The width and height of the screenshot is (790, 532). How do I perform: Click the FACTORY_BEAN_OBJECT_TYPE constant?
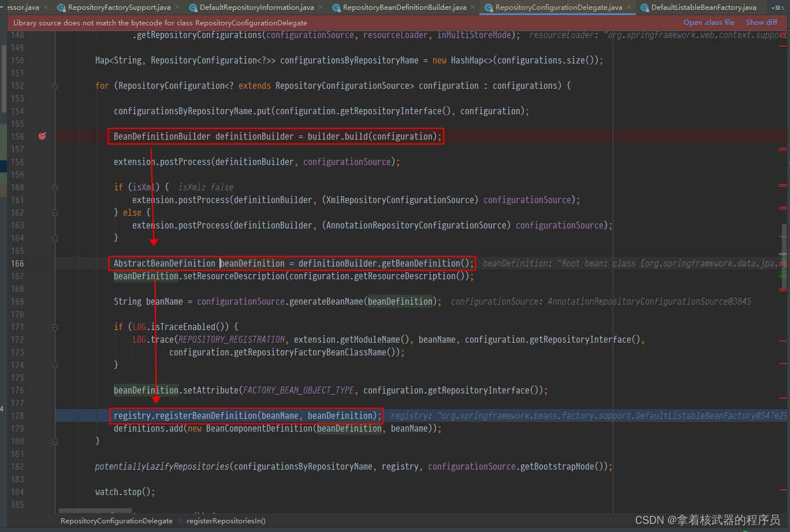299,390
